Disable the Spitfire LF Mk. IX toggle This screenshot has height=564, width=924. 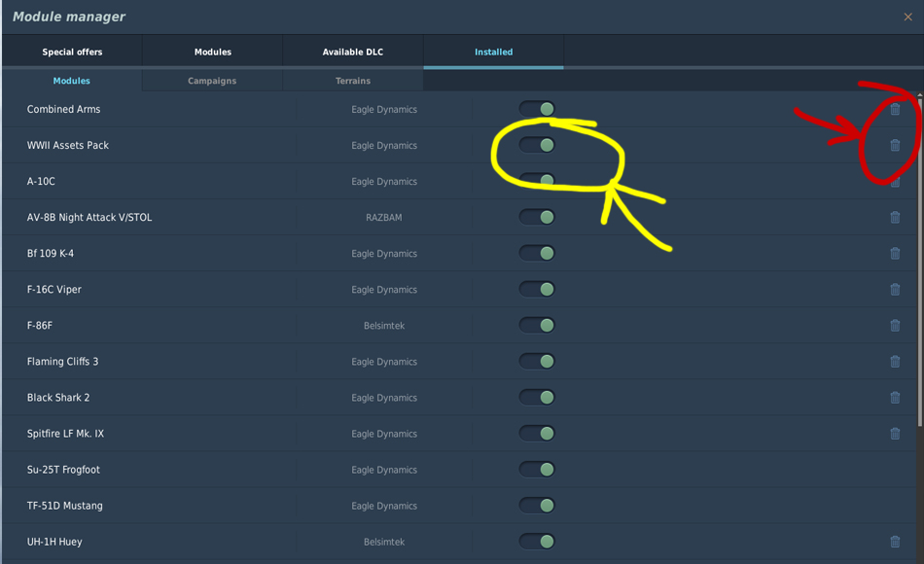tap(537, 433)
